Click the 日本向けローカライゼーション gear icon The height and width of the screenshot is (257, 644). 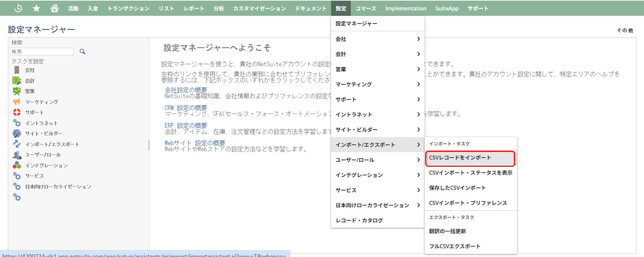17,186
